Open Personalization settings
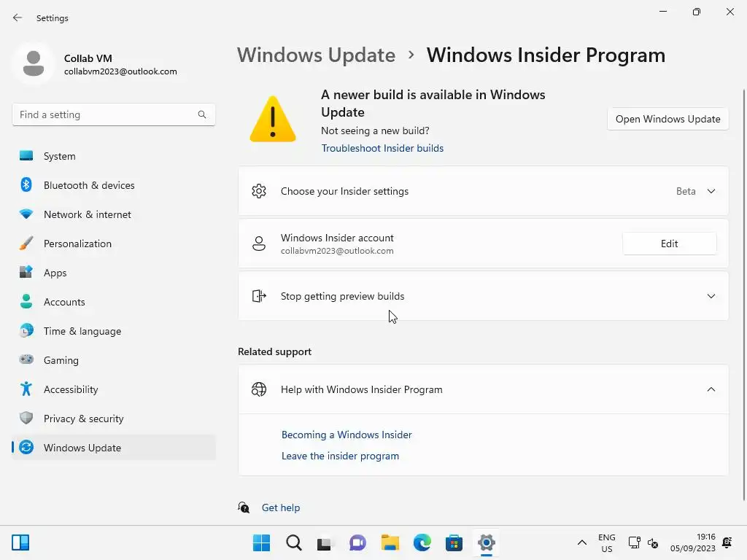Screen dimensions: 747x560 click(x=113, y=244)
